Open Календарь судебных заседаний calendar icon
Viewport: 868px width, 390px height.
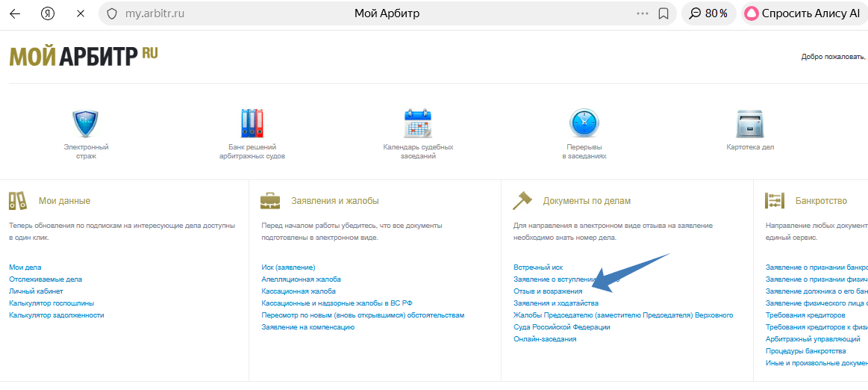tap(418, 123)
